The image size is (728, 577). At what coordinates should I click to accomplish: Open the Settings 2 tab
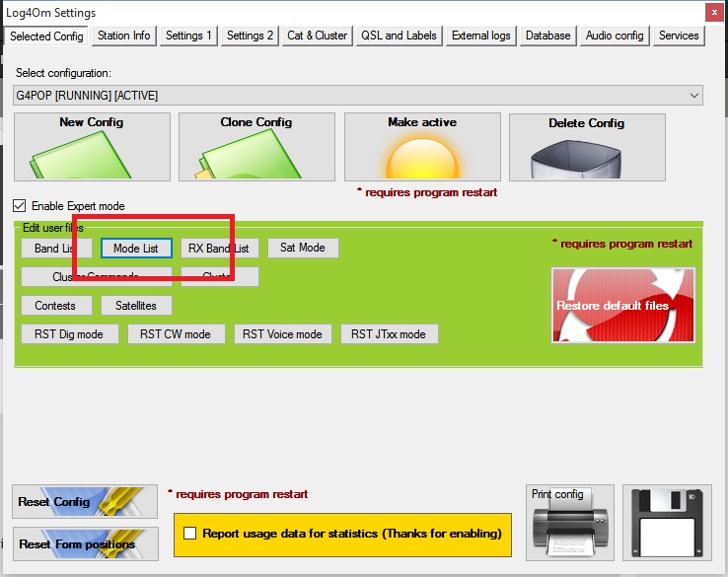click(x=250, y=36)
